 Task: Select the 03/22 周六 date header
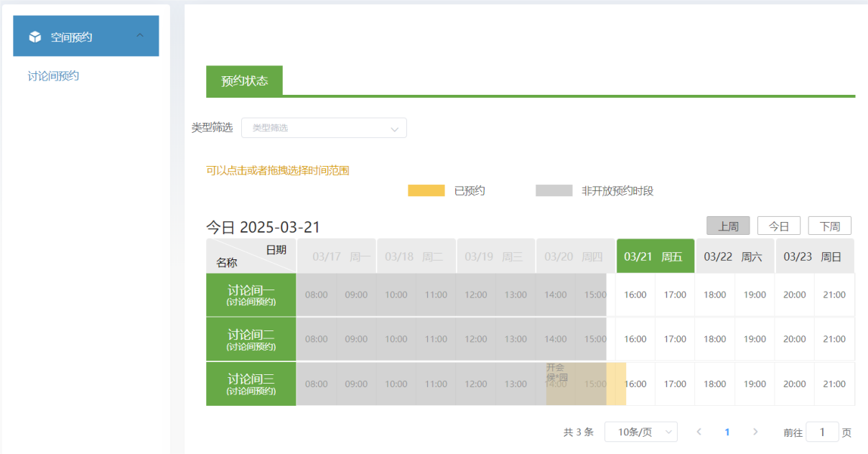pos(734,256)
